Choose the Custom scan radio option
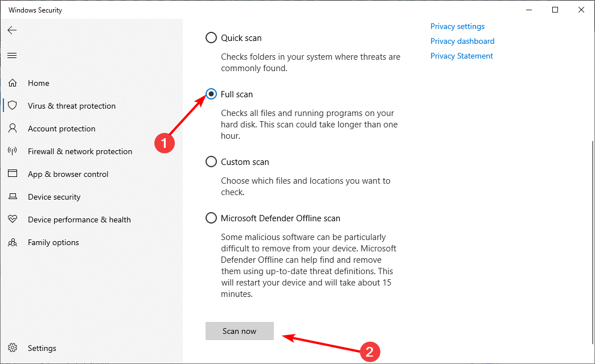This screenshot has height=364, width=595. click(x=211, y=162)
